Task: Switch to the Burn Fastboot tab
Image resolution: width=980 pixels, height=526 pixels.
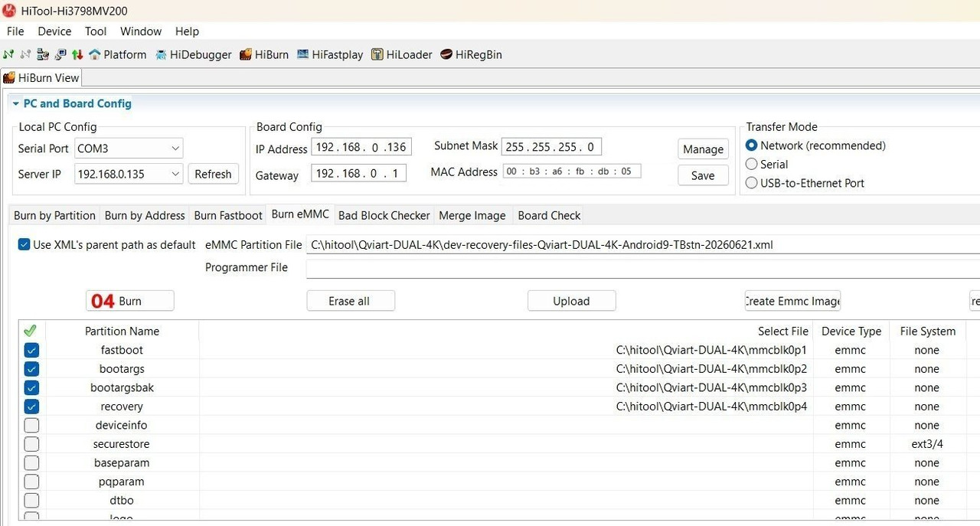Action: point(228,215)
